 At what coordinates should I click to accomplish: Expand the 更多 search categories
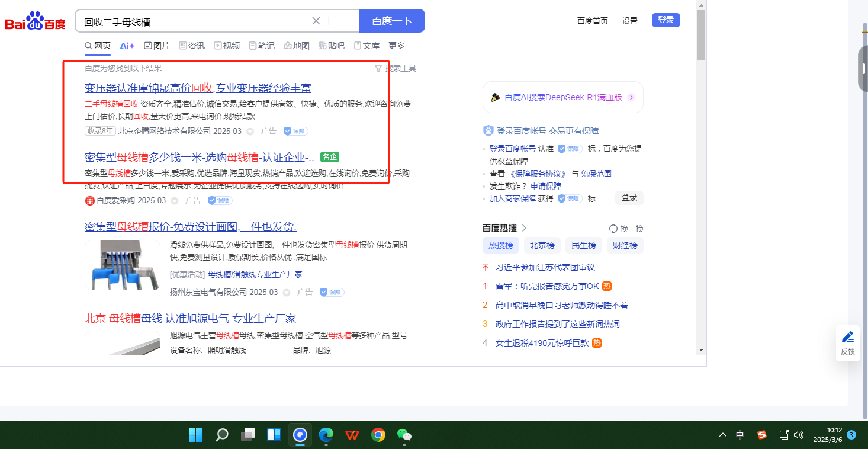397,46
